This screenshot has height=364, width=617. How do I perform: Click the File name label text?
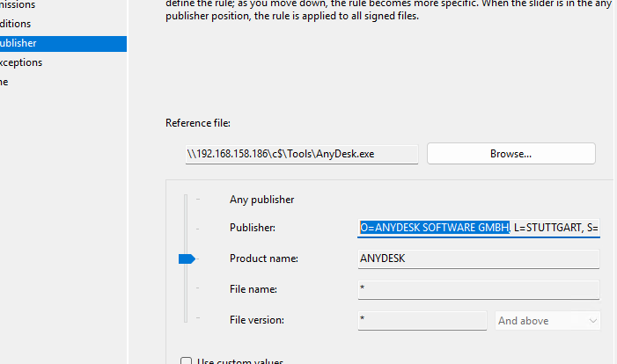click(x=253, y=289)
